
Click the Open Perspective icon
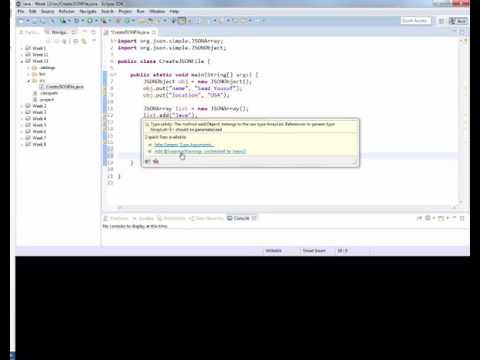(x=441, y=21)
